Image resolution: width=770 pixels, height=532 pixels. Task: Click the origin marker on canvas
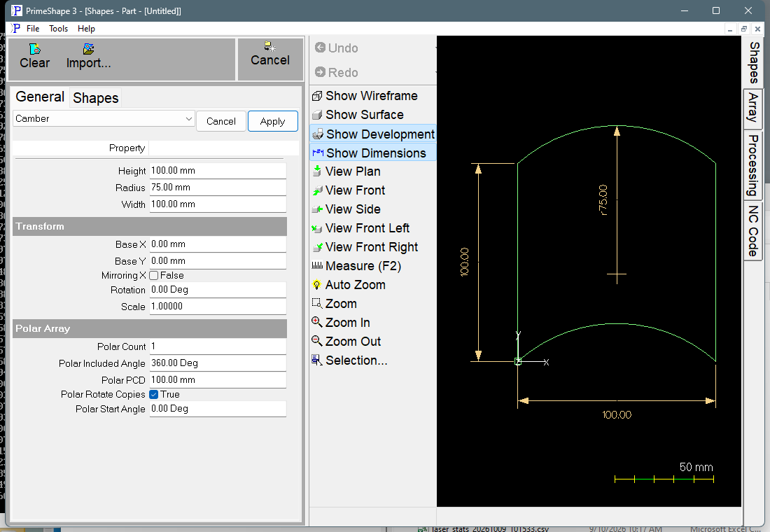coord(517,361)
